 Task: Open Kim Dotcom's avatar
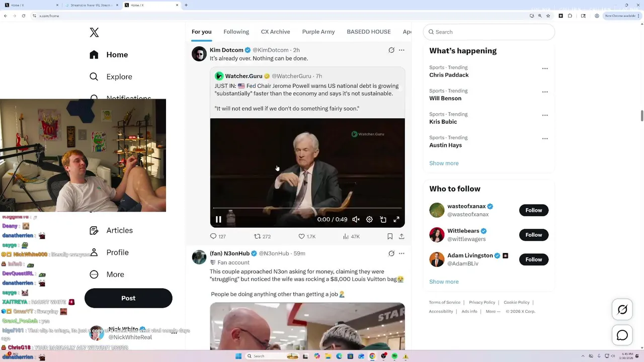199,54
